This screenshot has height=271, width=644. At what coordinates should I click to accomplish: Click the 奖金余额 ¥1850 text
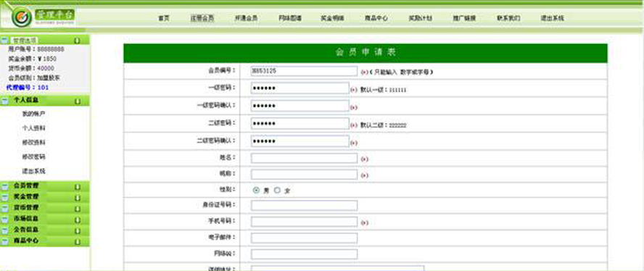[x=33, y=59]
